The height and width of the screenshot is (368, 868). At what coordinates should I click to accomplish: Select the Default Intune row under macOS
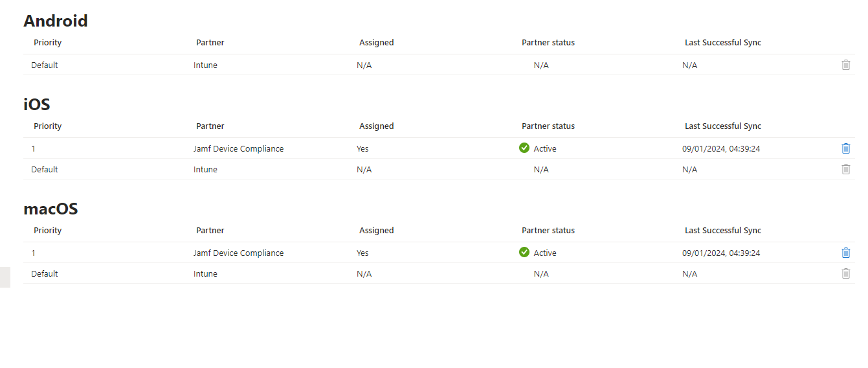tap(439, 273)
